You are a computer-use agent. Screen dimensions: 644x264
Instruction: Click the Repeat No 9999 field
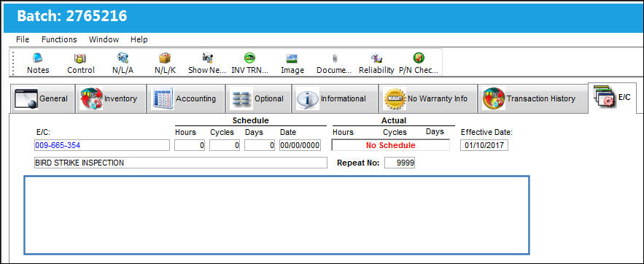click(400, 163)
